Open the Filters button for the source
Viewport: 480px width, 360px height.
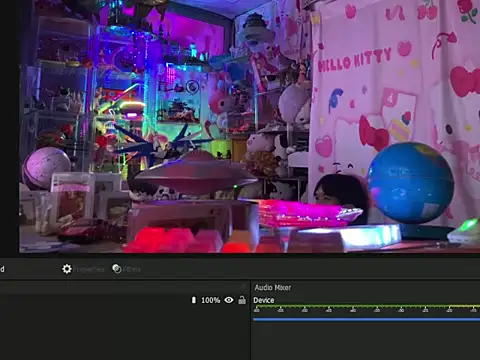(x=126, y=269)
